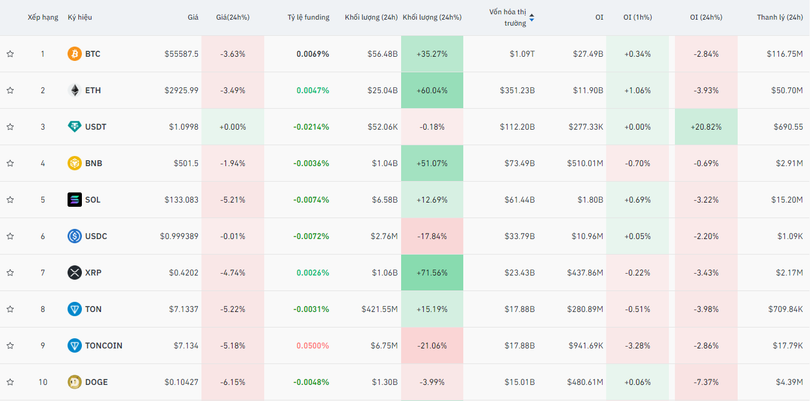This screenshot has width=810, height=401.
Task: Click the Tỷ lệ funding column header
Action: coord(307,18)
